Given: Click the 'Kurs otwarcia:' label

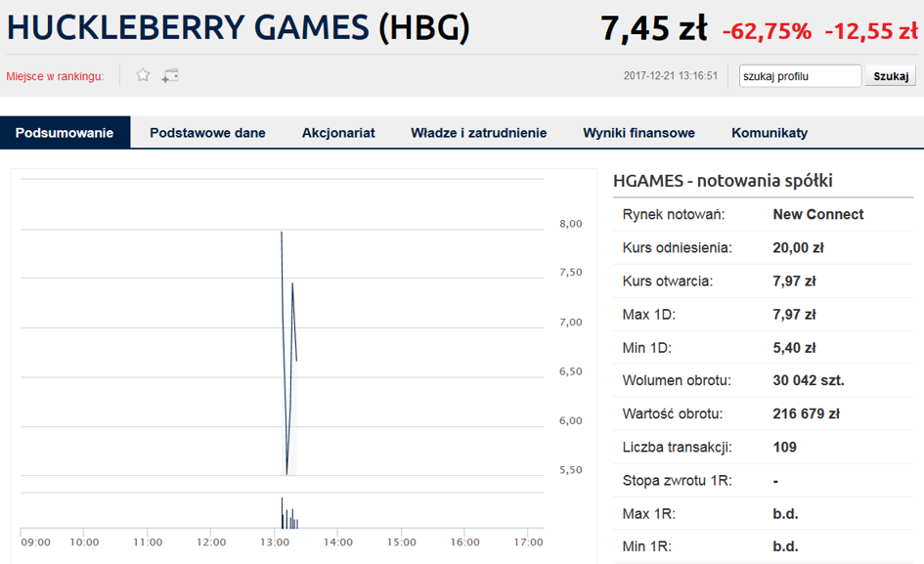Looking at the screenshot, I should (668, 282).
